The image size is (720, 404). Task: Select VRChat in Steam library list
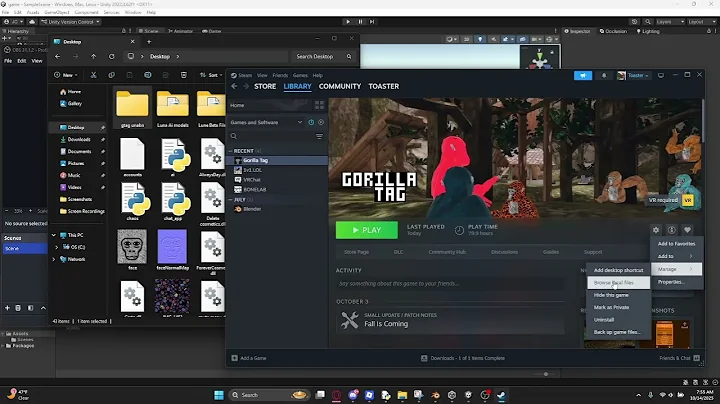pyautogui.click(x=252, y=180)
